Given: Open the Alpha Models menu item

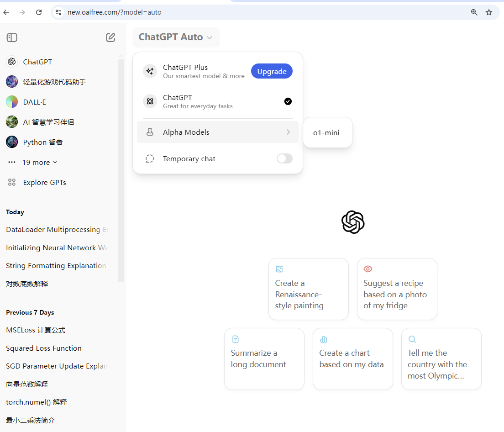Looking at the screenshot, I should (x=218, y=132).
